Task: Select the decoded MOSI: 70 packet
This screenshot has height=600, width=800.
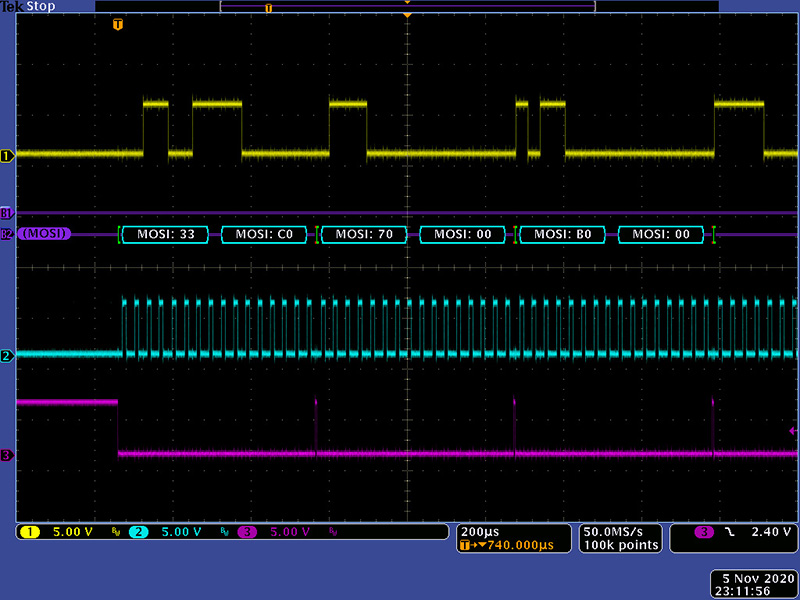Action: tap(363, 235)
